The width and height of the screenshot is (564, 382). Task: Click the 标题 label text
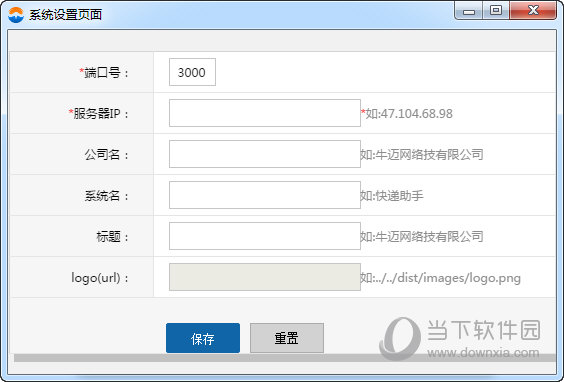pos(112,237)
